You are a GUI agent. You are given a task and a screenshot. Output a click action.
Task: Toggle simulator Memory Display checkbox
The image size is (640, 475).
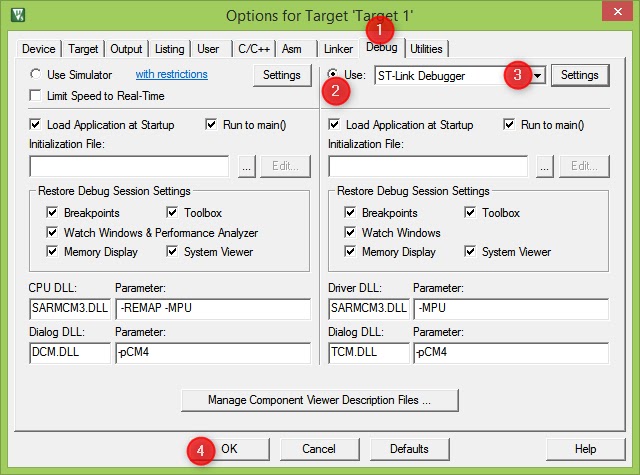tap(52, 251)
